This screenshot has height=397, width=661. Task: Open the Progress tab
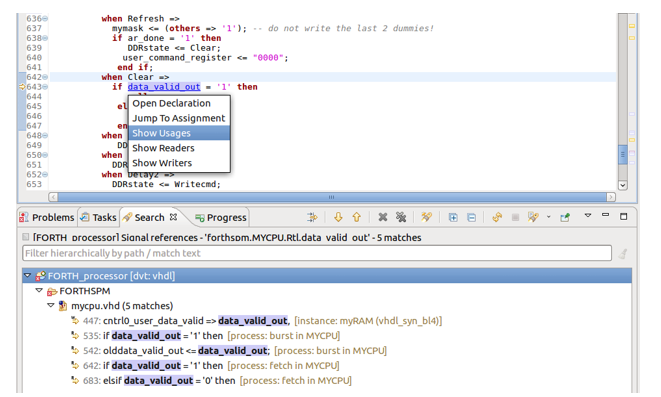click(x=221, y=217)
